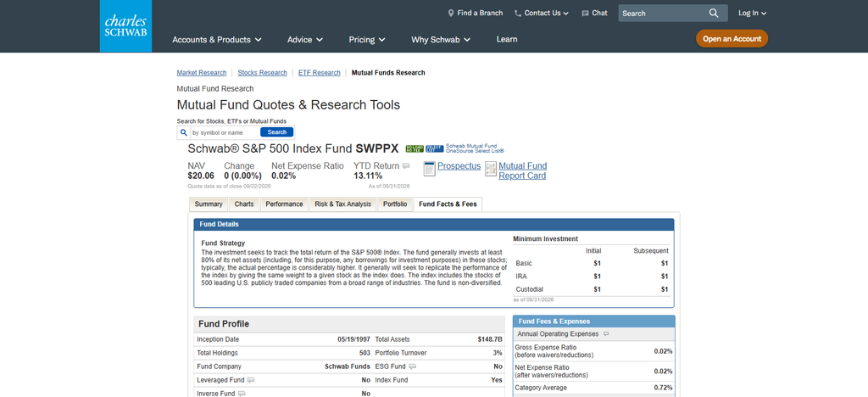
Task: Click the Fund Details panel header
Action: pos(434,224)
